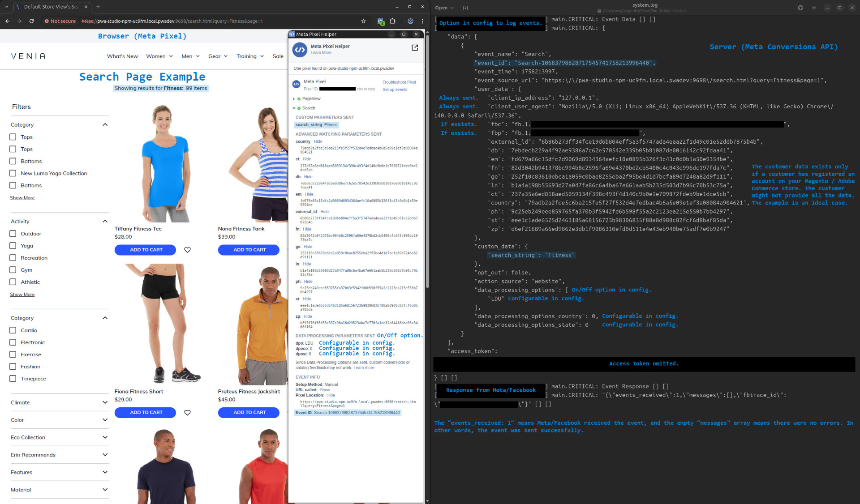Reload the browser page
This screenshot has height=504, width=860.
tap(31, 21)
